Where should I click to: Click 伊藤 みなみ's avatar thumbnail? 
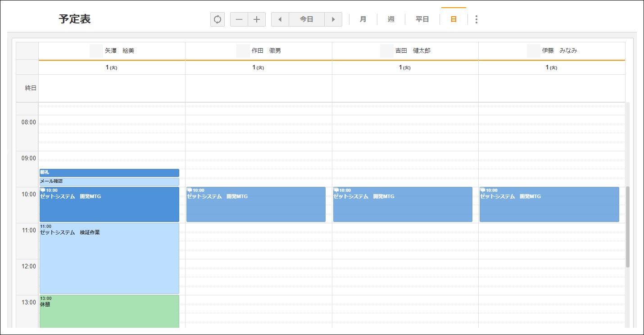[x=534, y=51]
